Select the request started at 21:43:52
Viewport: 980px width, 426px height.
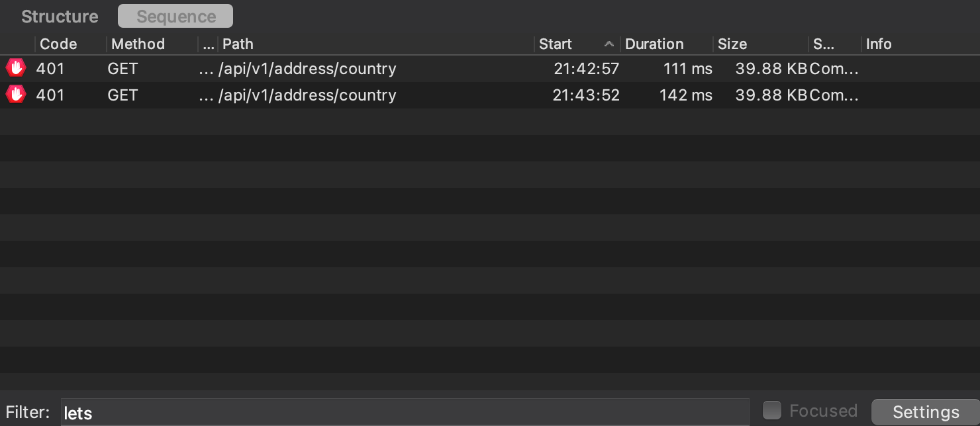coord(586,95)
